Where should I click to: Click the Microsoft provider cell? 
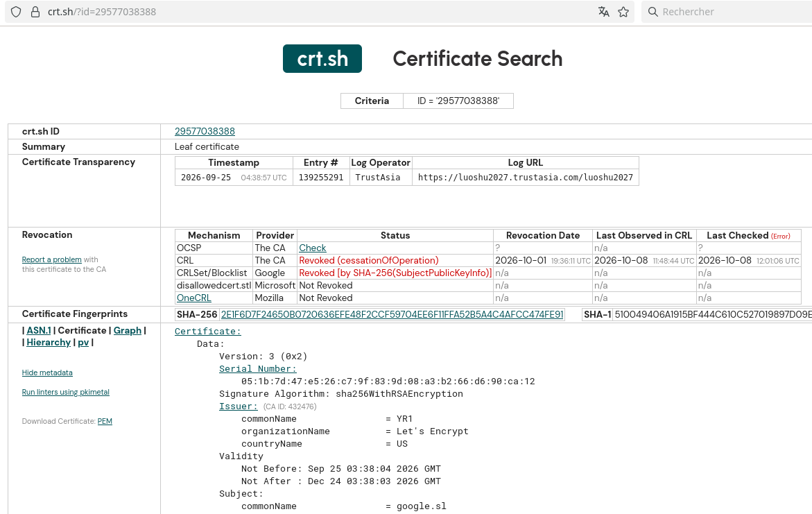tap(275, 286)
